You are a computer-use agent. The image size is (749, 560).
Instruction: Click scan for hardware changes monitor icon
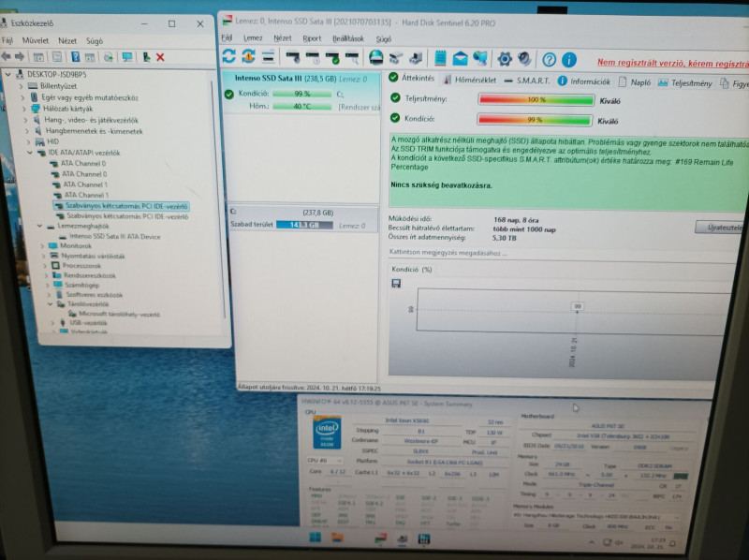tap(127, 57)
